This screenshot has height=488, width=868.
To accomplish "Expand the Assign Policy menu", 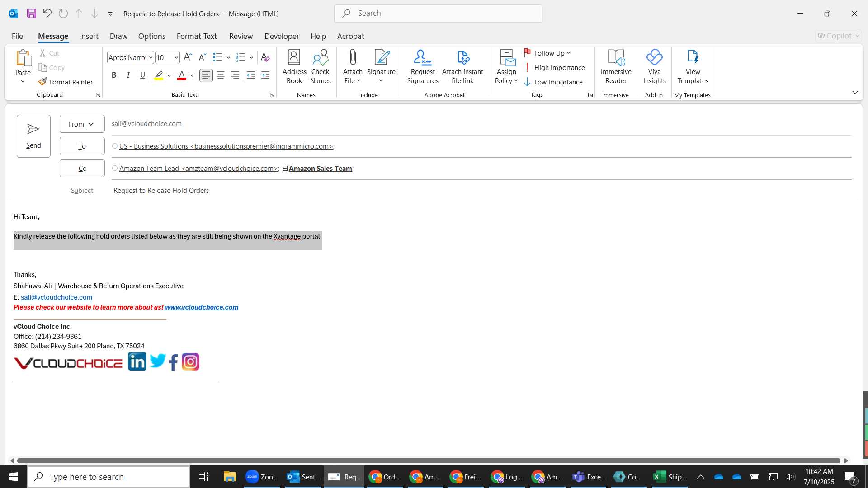I will point(506,67).
